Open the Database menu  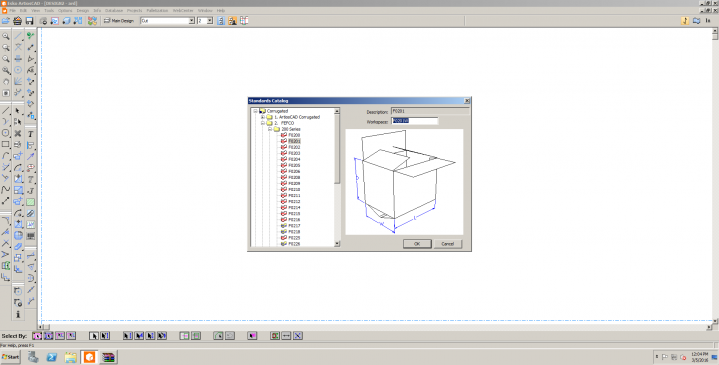(x=114, y=10)
